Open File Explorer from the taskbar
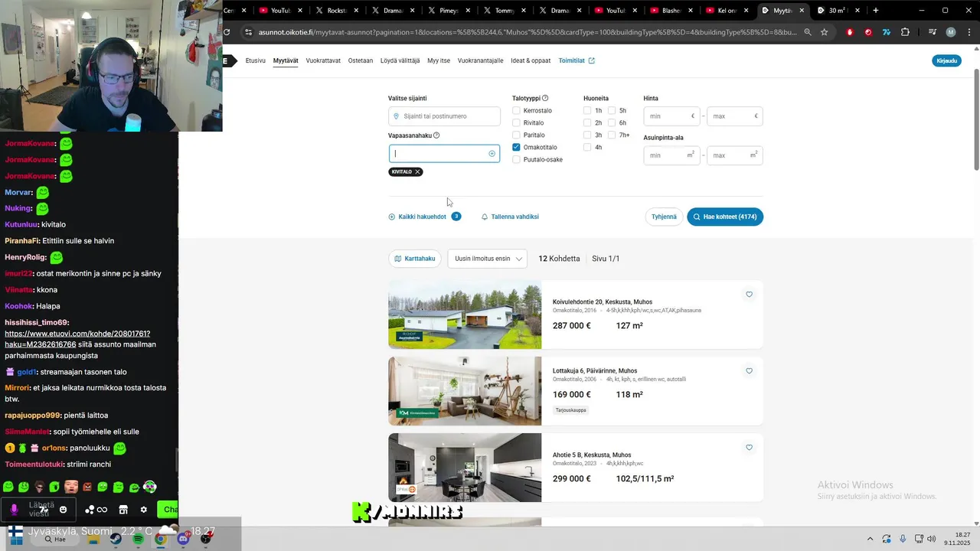Screen dimensions: 980x551 (x=93, y=539)
